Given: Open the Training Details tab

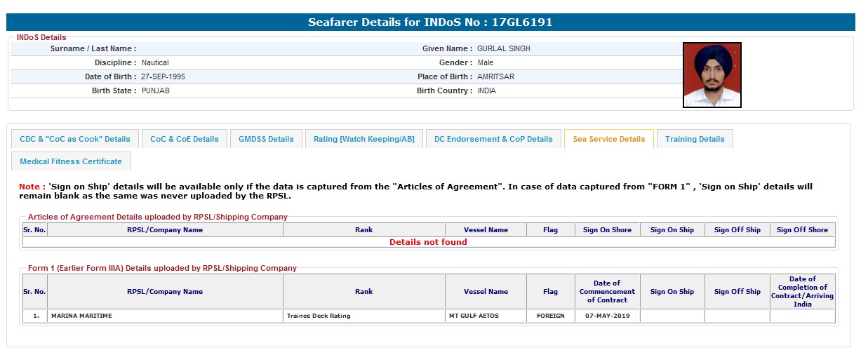Looking at the screenshot, I should [695, 139].
